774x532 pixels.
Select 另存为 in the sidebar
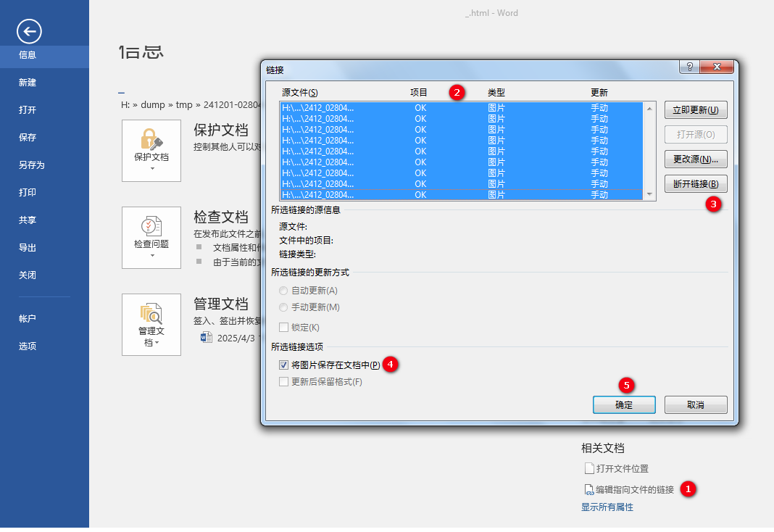point(32,165)
